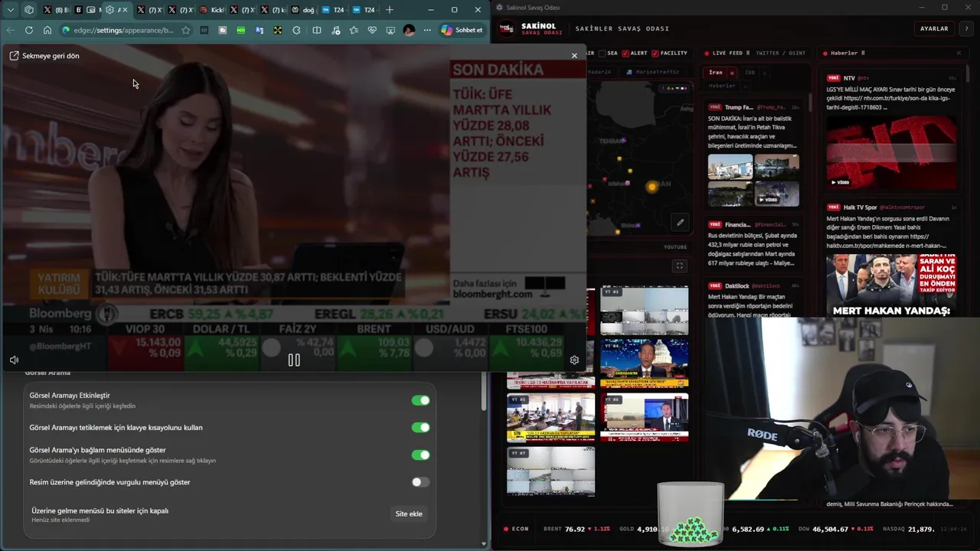Image resolution: width=980 pixels, height=551 pixels.
Task: Go to the Edge home page
Action: point(47,30)
